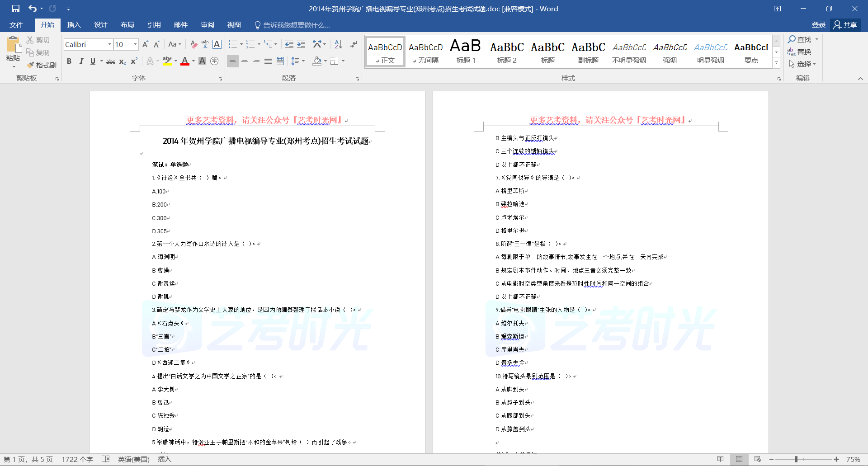Click the Justify alignment icon

(x=268, y=61)
